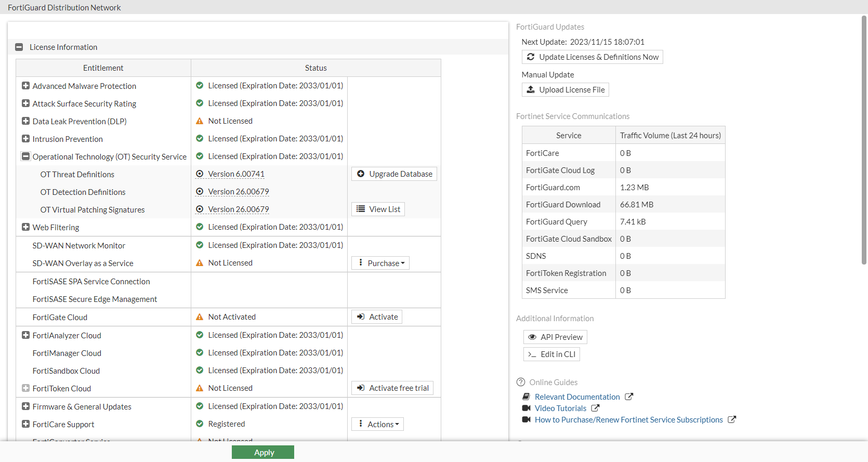Collapse the License Information section
Image resolution: width=868 pixels, height=462 pixels.
pyautogui.click(x=19, y=47)
